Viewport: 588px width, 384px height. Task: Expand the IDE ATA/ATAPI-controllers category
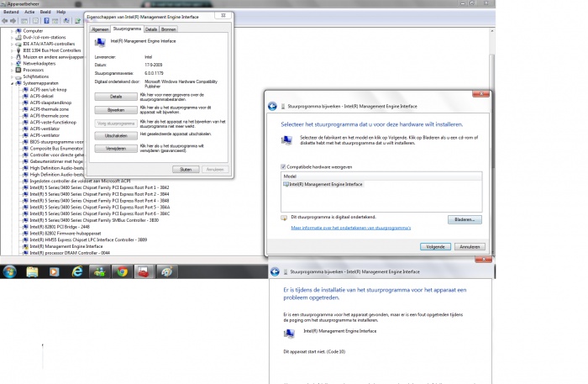point(12,44)
